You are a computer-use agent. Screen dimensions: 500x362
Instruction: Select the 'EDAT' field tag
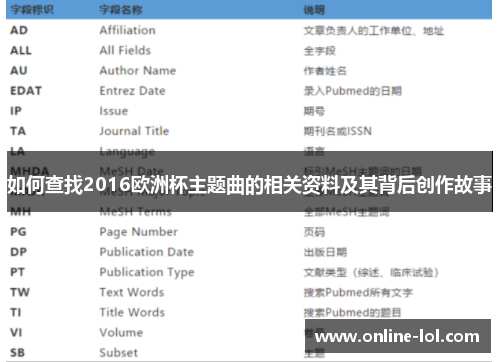tap(26, 91)
